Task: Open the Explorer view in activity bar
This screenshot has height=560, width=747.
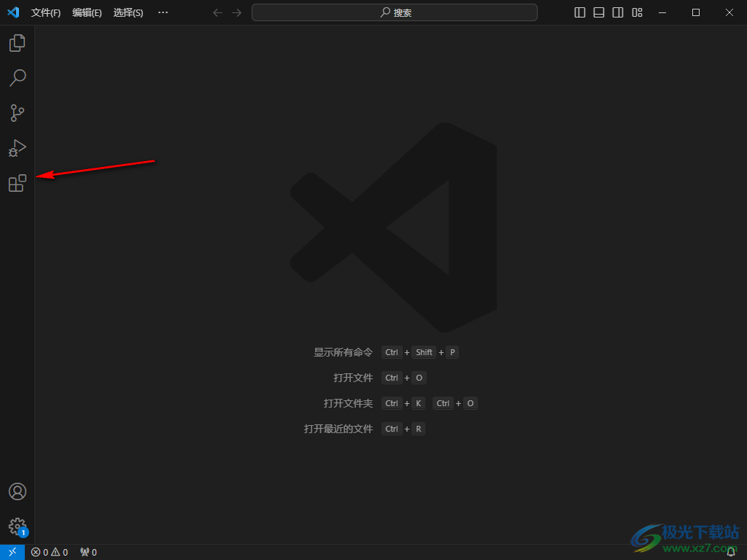Action: point(18,43)
